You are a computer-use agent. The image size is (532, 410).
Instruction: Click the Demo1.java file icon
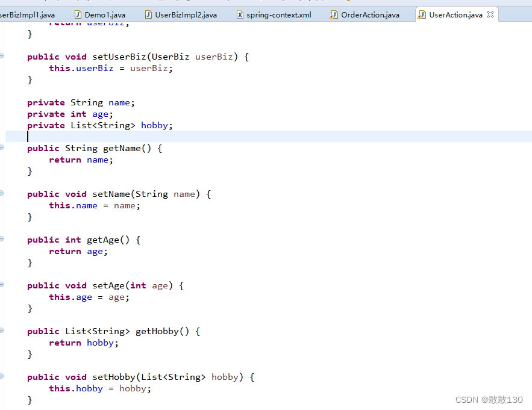78,14
